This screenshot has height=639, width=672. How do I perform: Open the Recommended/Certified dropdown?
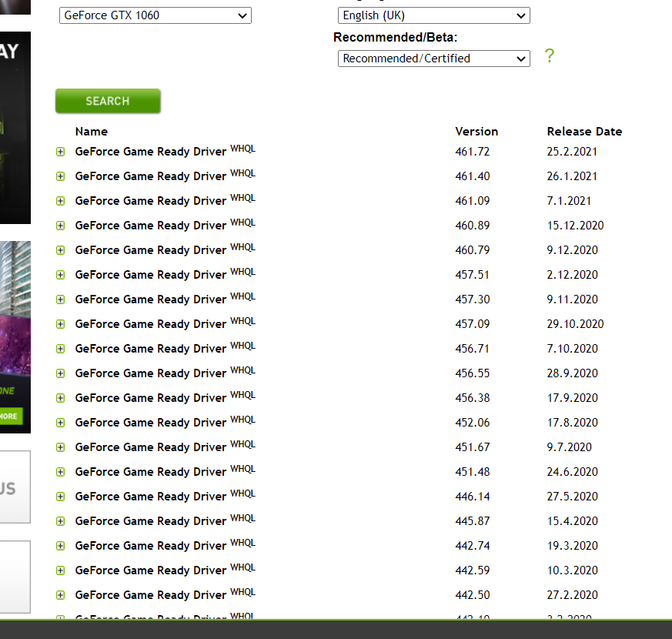433,59
